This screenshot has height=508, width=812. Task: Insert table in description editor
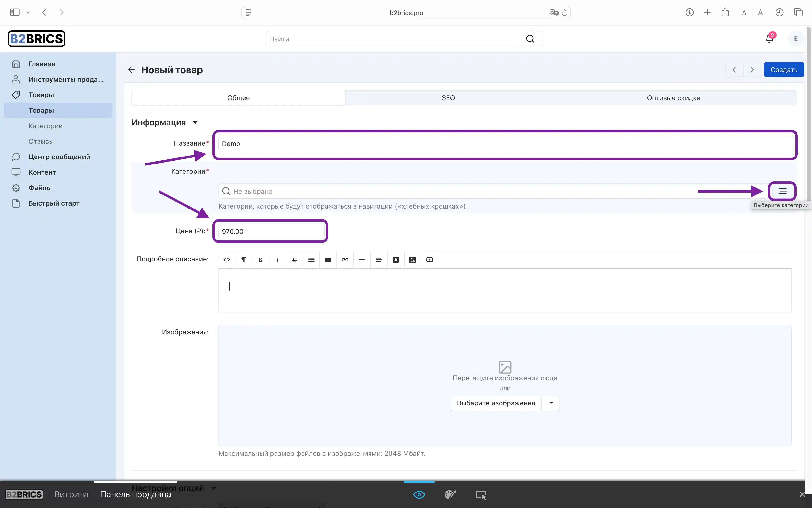328,260
